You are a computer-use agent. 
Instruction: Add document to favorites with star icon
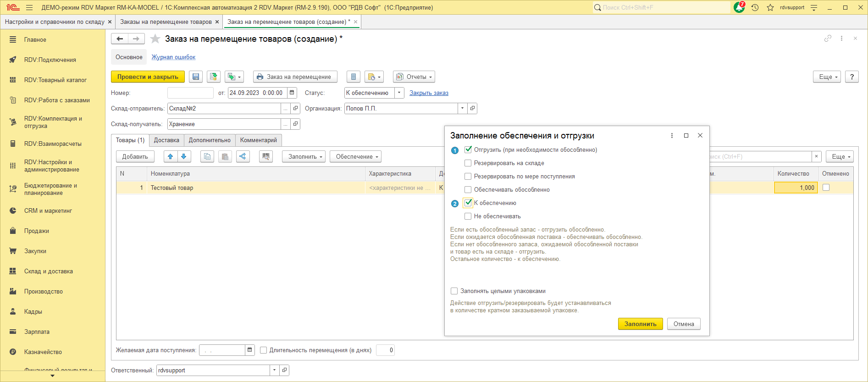[x=155, y=39]
